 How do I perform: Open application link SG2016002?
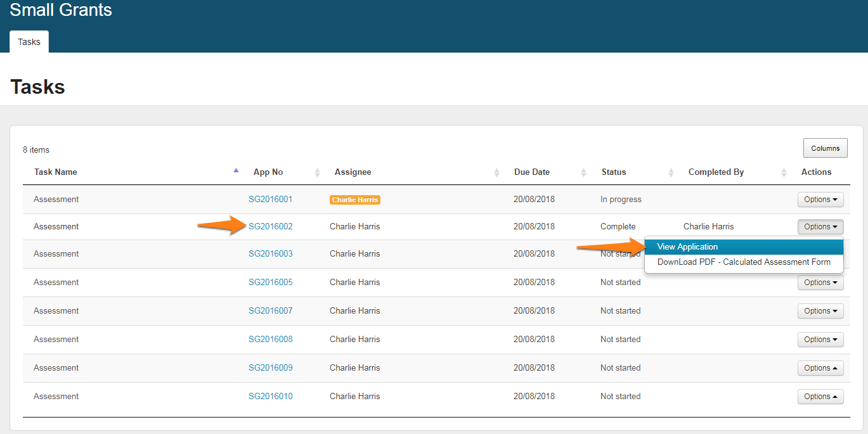[x=271, y=227]
